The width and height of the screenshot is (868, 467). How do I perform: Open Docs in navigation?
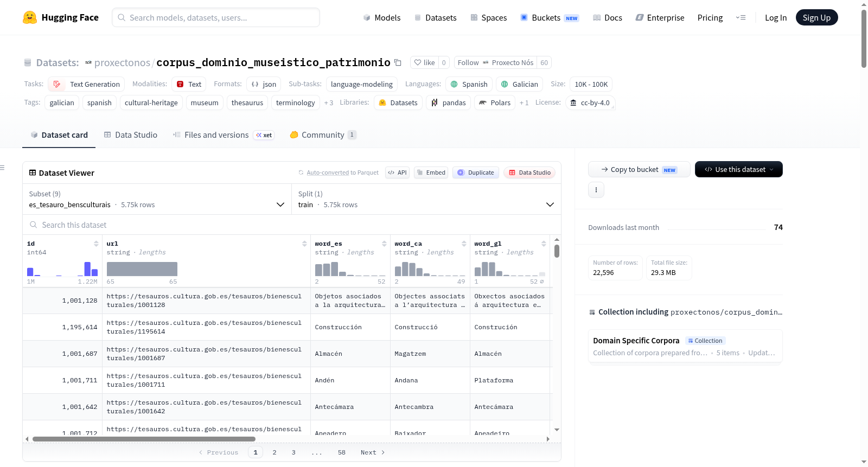607,17
